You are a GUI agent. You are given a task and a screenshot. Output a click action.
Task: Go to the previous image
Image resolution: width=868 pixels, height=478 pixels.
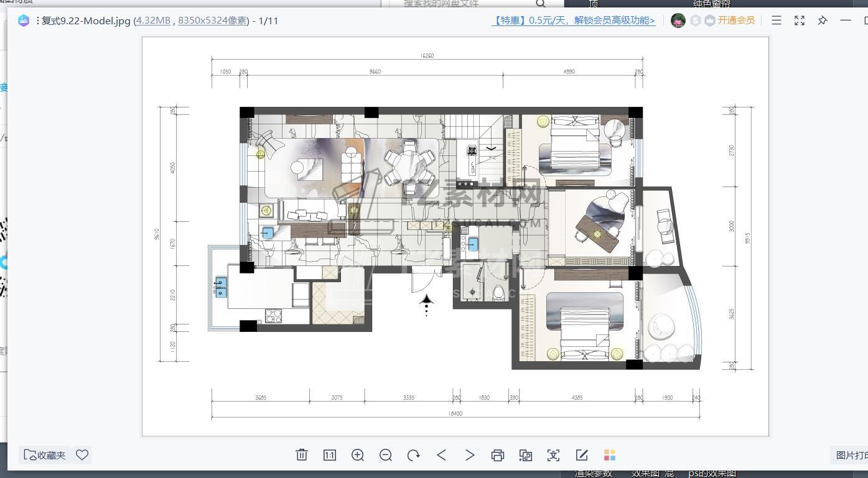coord(442,455)
